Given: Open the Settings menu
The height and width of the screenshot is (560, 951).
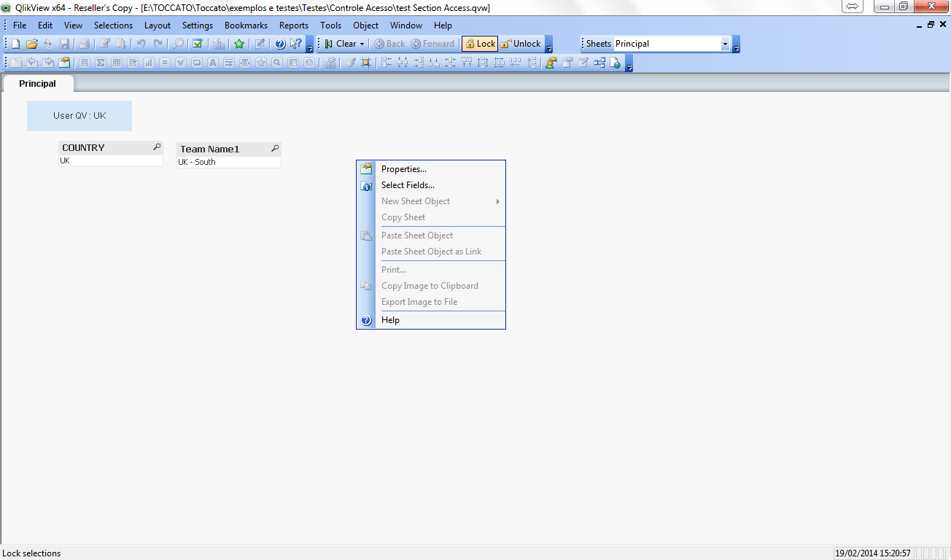Looking at the screenshot, I should [x=198, y=25].
